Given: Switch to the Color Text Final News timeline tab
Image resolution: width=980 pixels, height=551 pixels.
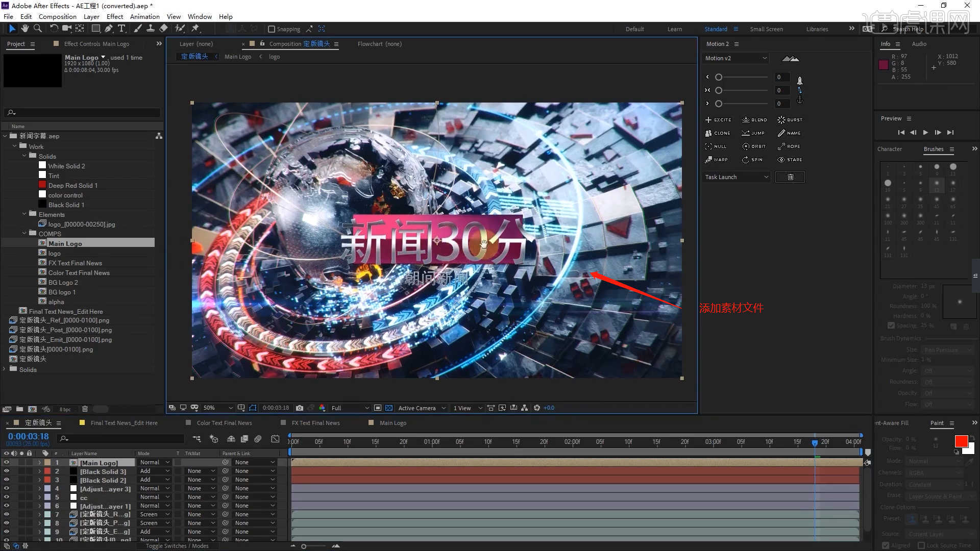Looking at the screenshot, I should (x=224, y=423).
